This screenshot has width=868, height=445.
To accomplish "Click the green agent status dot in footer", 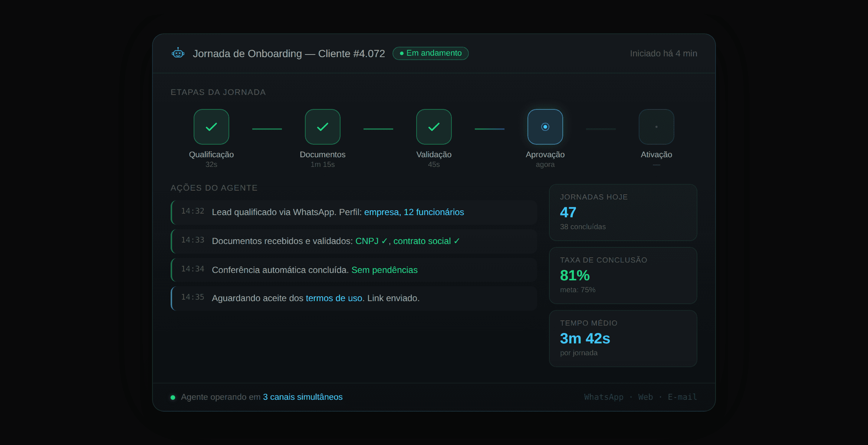I will pyautogui.click(x=173, y=398).
